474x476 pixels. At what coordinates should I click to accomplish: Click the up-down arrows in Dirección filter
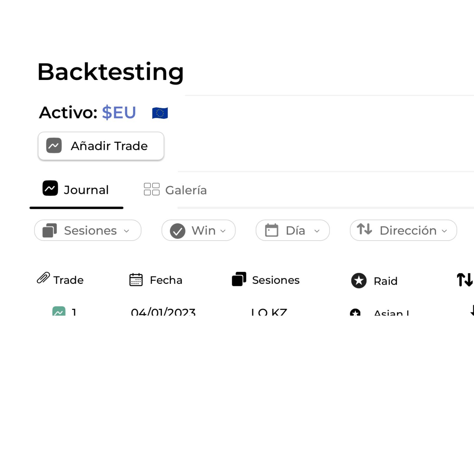[x=364, y=229]
